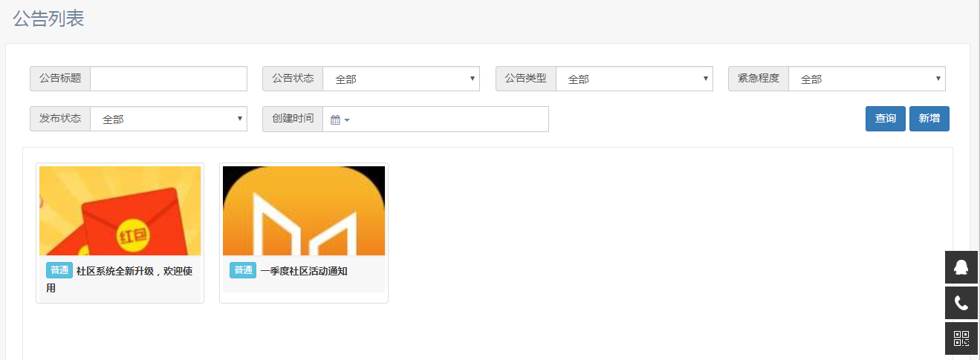Viewport: 980px width, 360px height.
Task: Expand the 发布状态 dropdown
Action: [169, 119]
